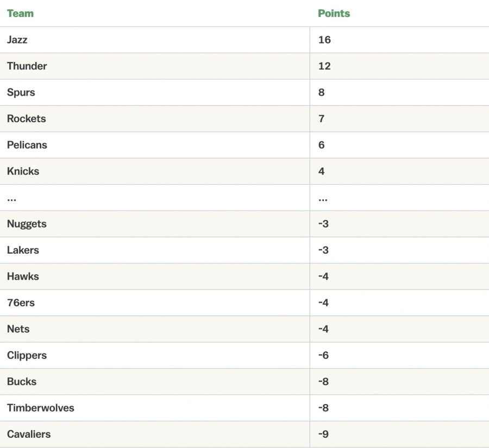
Task: Click the Knicks team name
Action: click(23, 171)
